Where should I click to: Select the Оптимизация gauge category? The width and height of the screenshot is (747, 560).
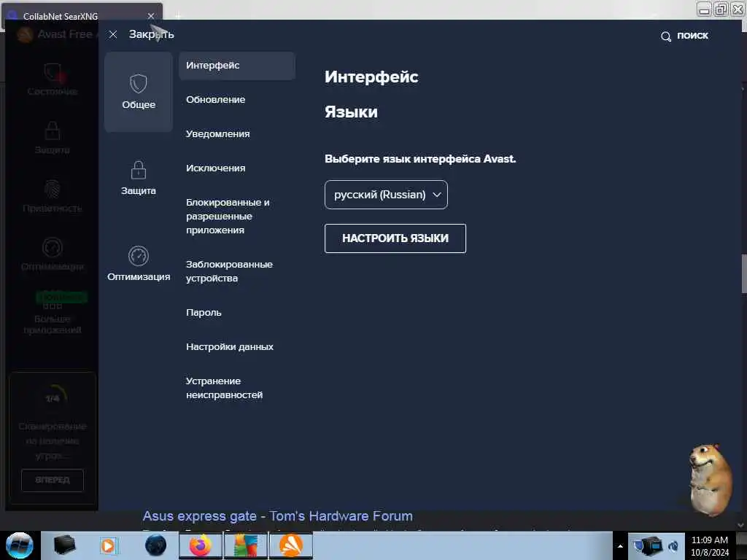pyautogui.click(x=139, y=264)
